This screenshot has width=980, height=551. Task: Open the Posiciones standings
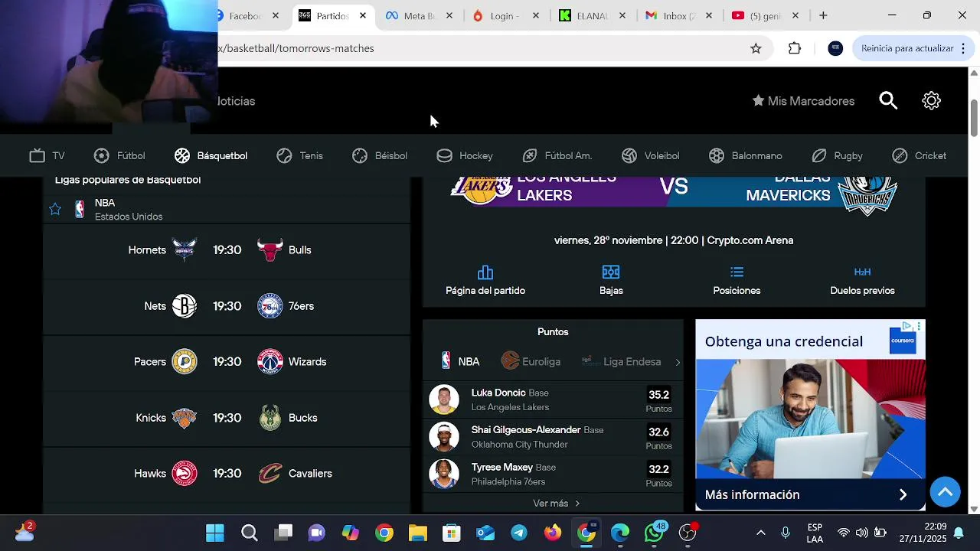737,281
